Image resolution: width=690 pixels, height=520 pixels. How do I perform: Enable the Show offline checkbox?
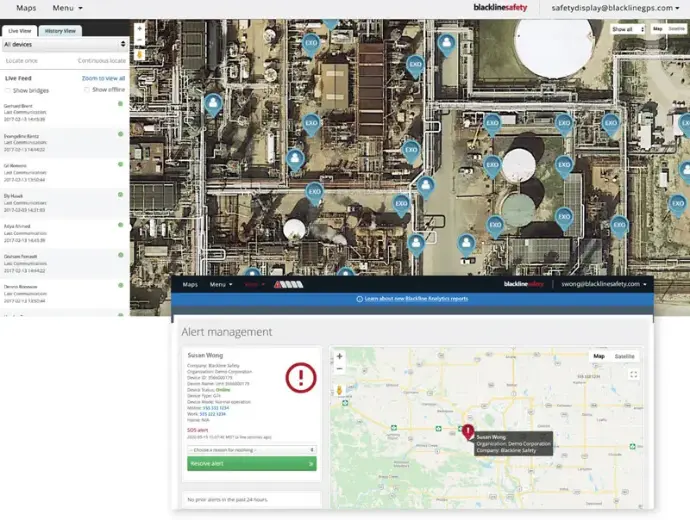85,90
